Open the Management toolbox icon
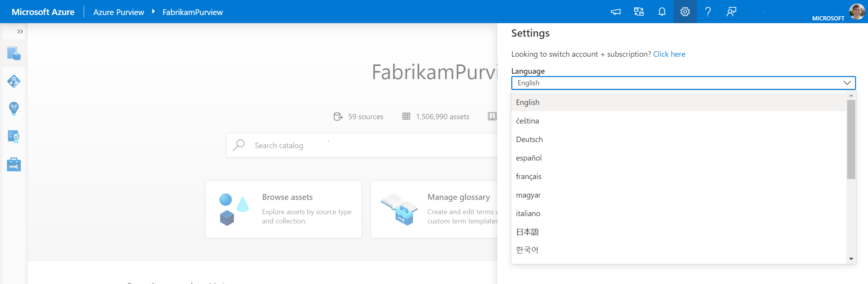 (14, 164)
